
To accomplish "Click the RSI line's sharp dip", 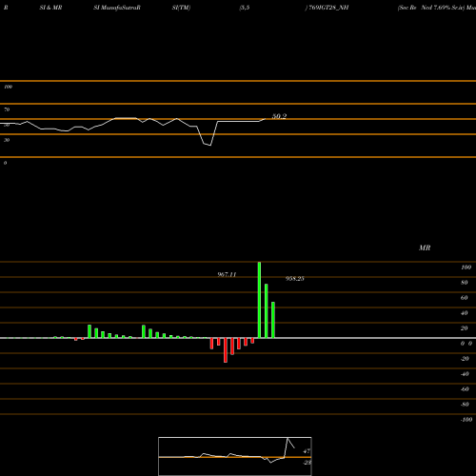I will [x=208, y=145].
